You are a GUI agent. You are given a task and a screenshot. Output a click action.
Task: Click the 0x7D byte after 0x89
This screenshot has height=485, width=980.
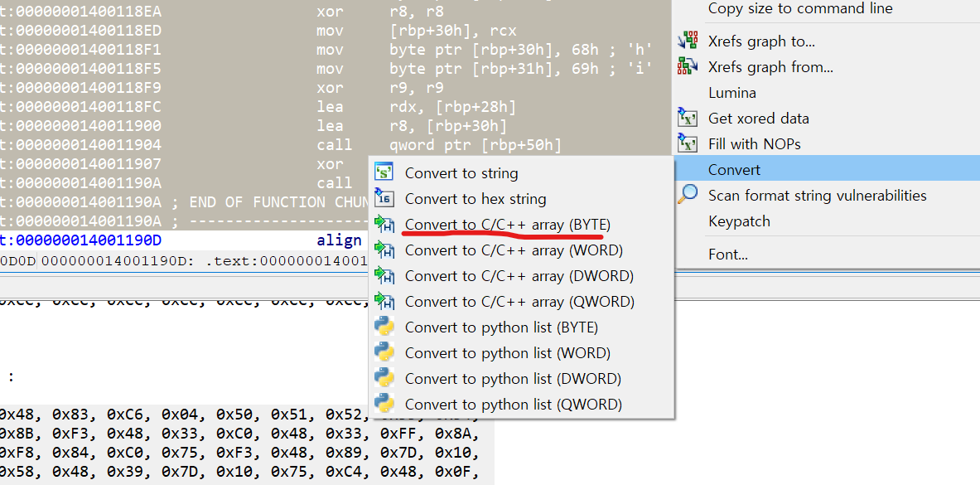(398, 451)
